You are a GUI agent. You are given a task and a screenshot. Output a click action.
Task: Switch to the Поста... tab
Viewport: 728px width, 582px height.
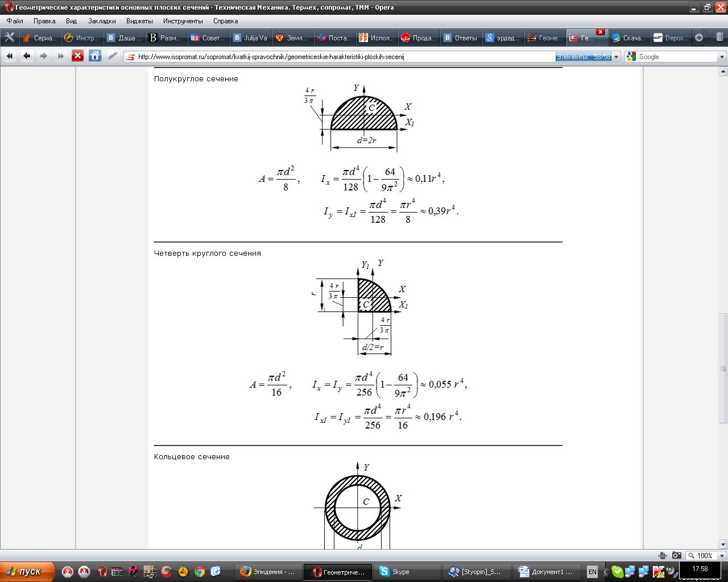coord(334,38)
